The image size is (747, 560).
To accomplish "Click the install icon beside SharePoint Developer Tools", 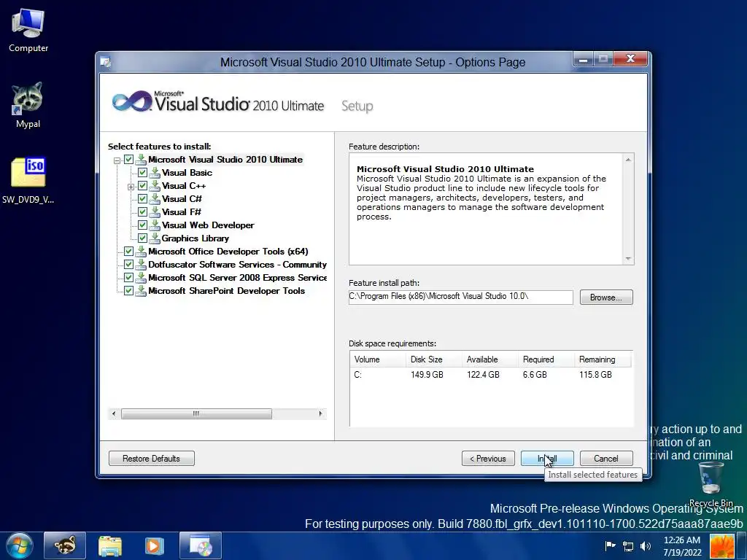I will [x=141, y=290].
